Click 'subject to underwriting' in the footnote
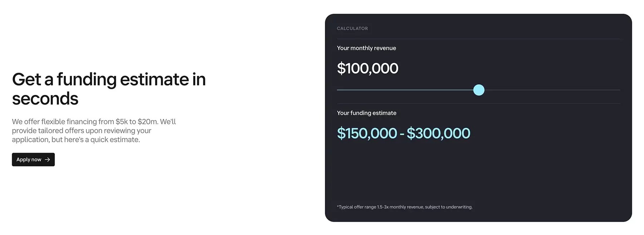 [449, 207]
